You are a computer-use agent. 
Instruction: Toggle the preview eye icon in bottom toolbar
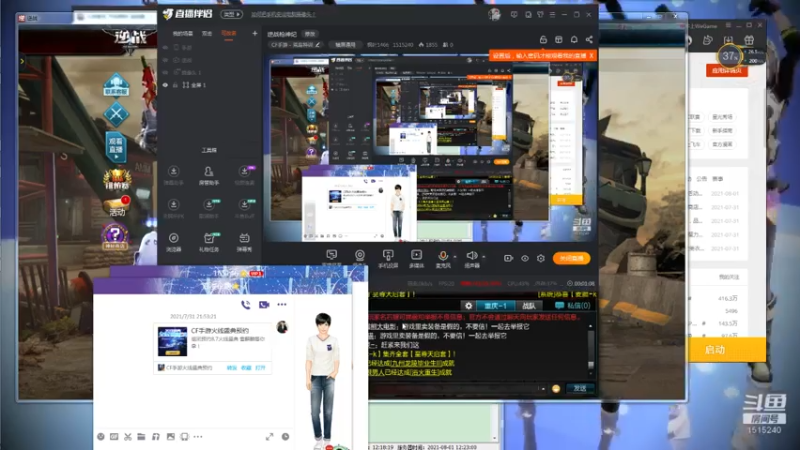[525, 259]
